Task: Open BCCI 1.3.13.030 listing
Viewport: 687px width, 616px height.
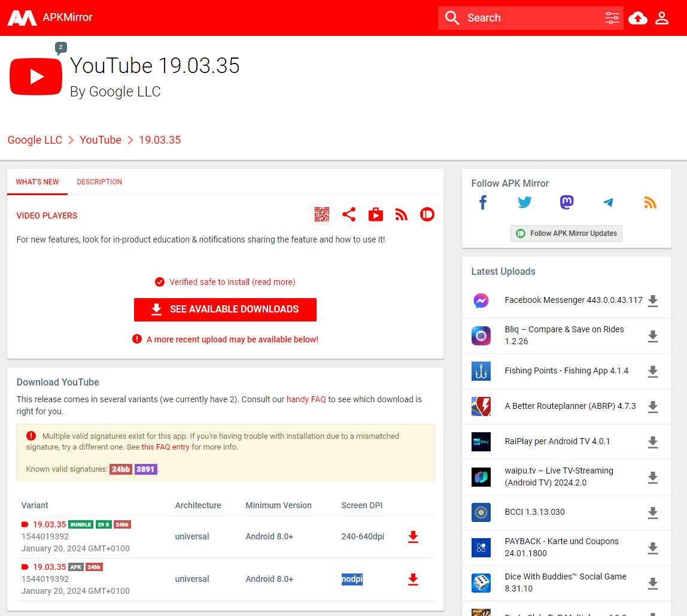Action: pyautogui.click(x=534, y=512)
